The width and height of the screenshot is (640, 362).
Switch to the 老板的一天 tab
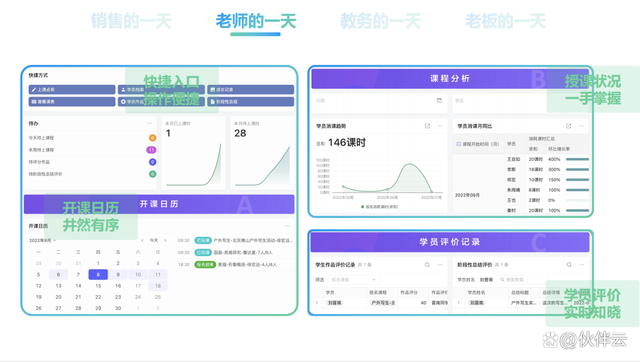point(505,21)
